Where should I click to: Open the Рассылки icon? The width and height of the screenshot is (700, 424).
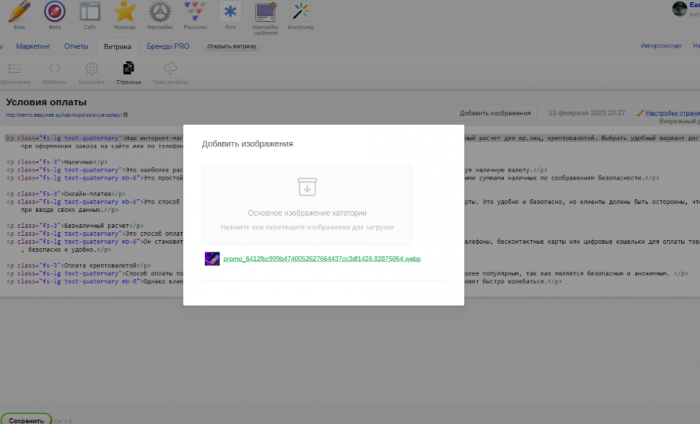point(194,13)
